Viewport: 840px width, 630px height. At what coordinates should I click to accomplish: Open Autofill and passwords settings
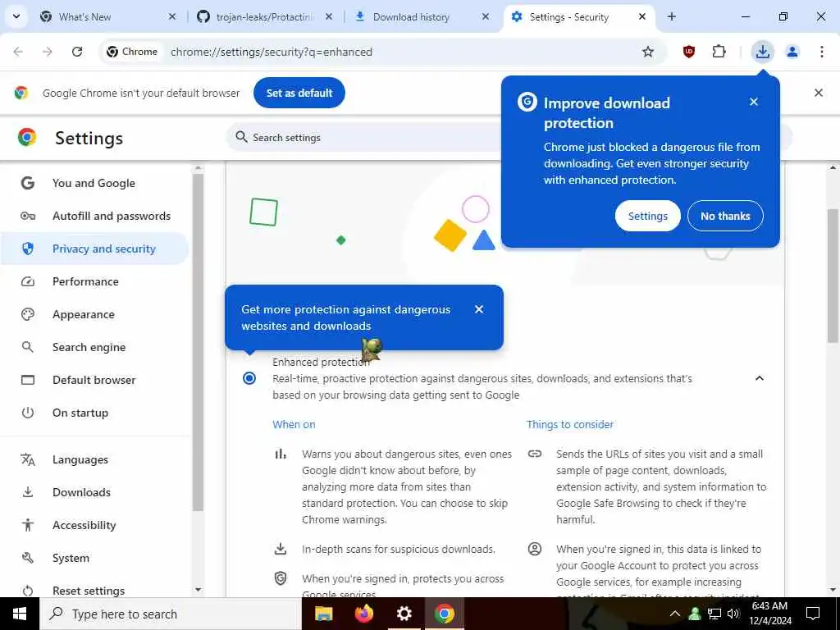(x=94, y=216)
